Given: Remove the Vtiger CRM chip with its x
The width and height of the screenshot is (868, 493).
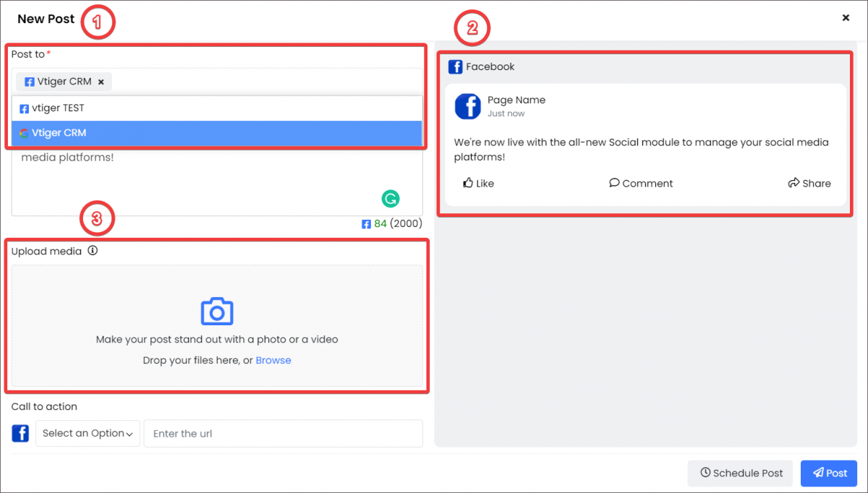Looking at the screenshot, I should coord(101,82).
